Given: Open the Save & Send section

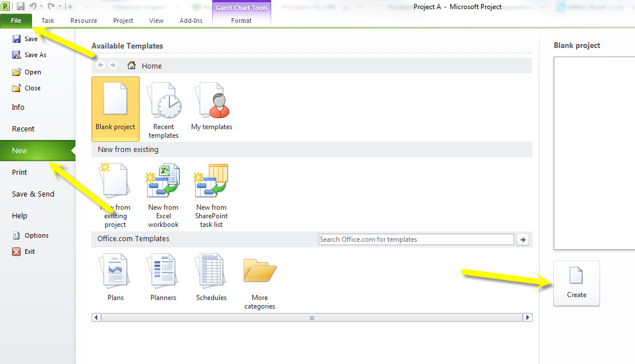Looking at the screenshot, I should [33, 194].
